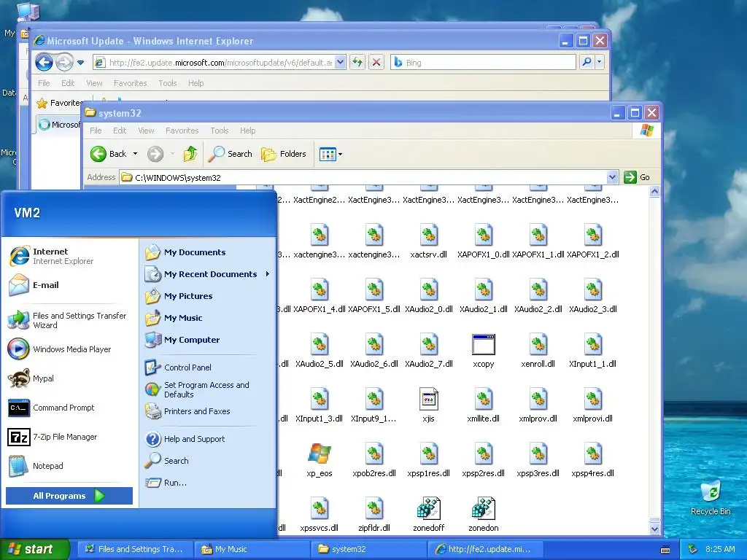Open the system32 address bar dropdown
Screen dimensions: 747x560
pyautogui.click(x=613, y=177)
